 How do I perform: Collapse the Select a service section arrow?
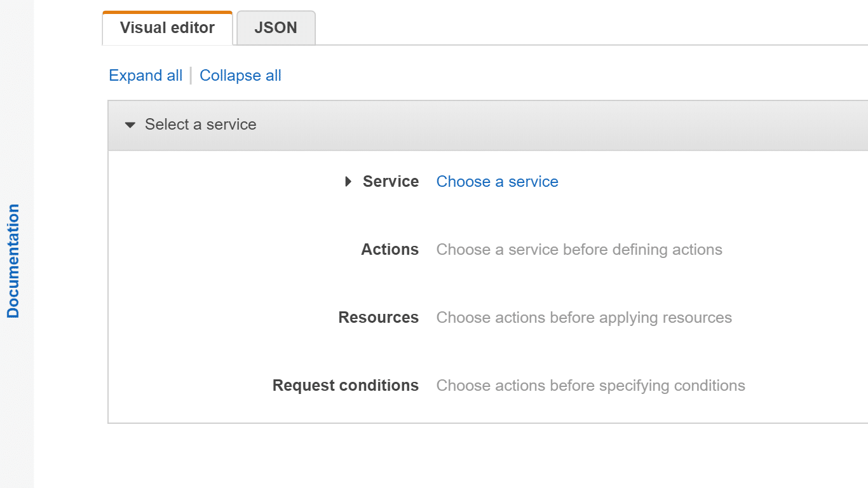coord(130,125)
